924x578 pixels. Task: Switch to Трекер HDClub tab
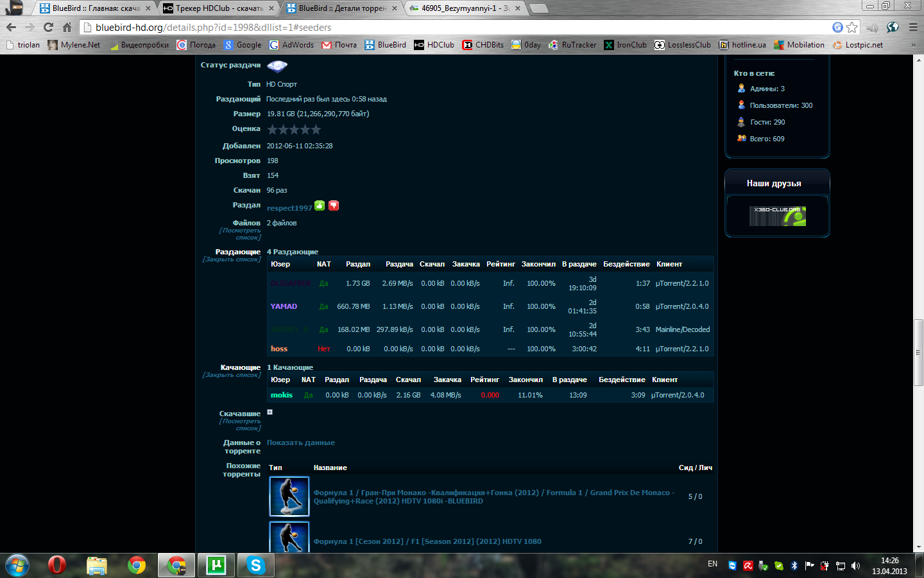[x=219, y=8]
